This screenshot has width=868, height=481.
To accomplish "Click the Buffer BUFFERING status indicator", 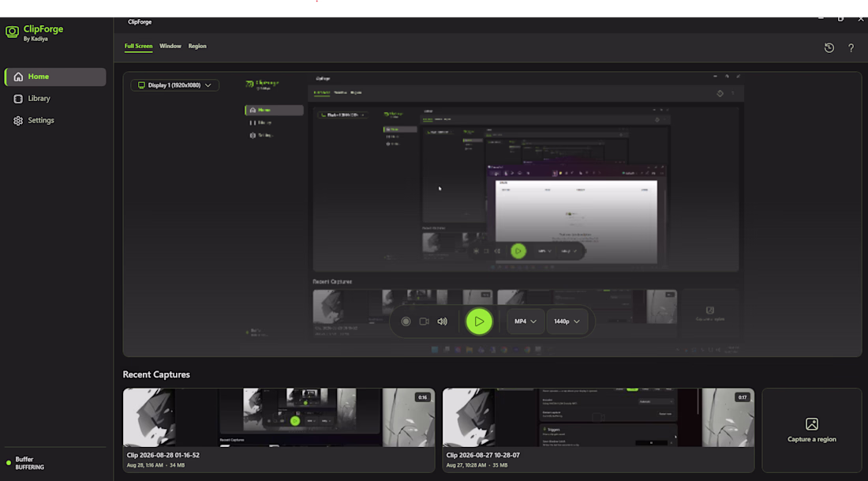I will tap(25, 464).
